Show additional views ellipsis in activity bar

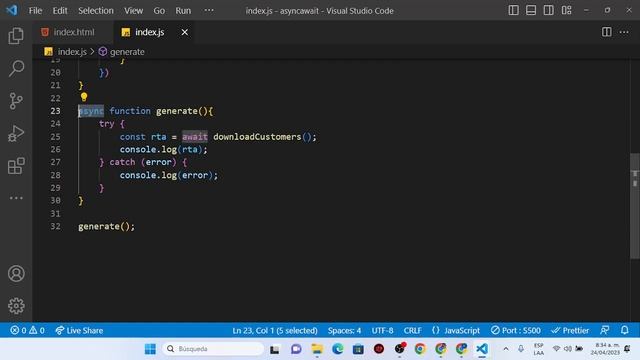coord(16,198)
